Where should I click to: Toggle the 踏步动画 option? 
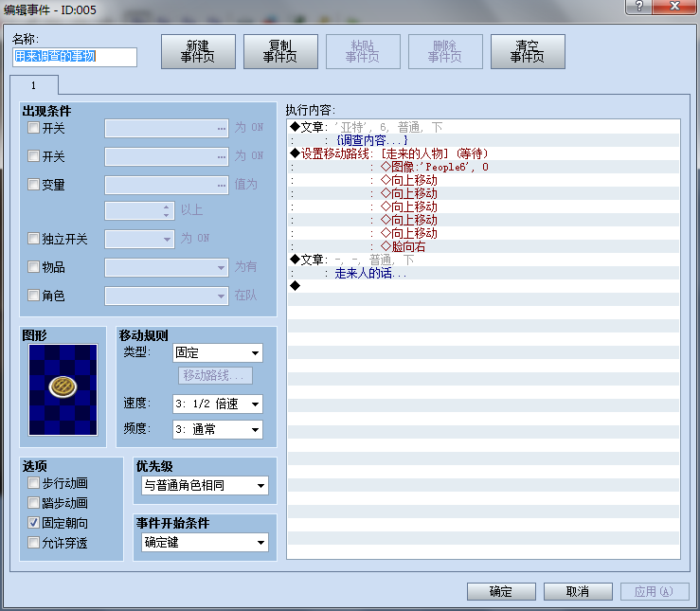[x=33, y=503]
